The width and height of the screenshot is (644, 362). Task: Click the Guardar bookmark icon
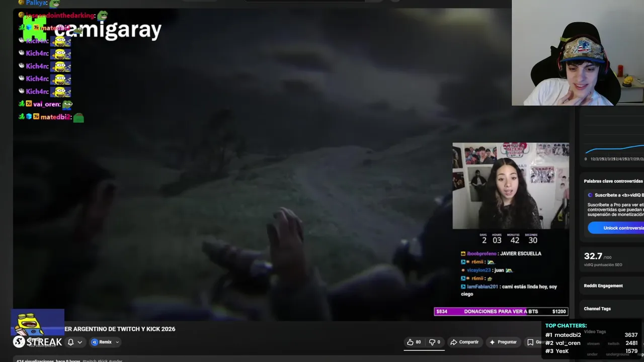530,342
